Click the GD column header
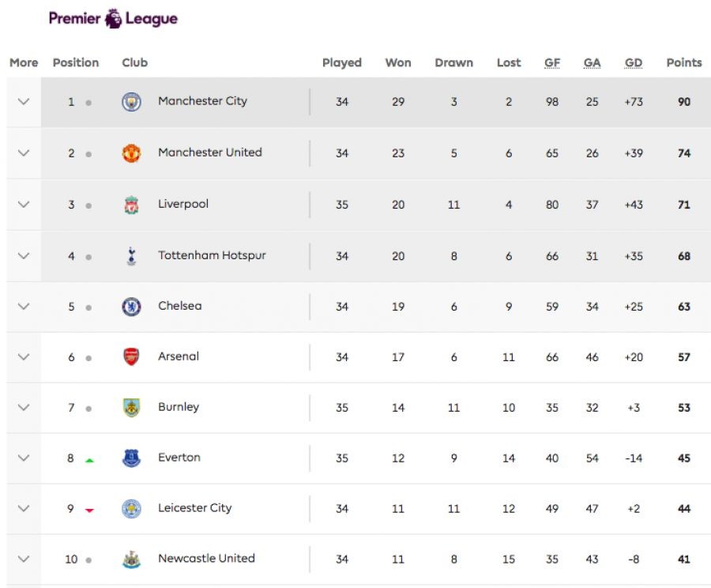Viewport: 711px width, 588px height. tap(633, 62)
